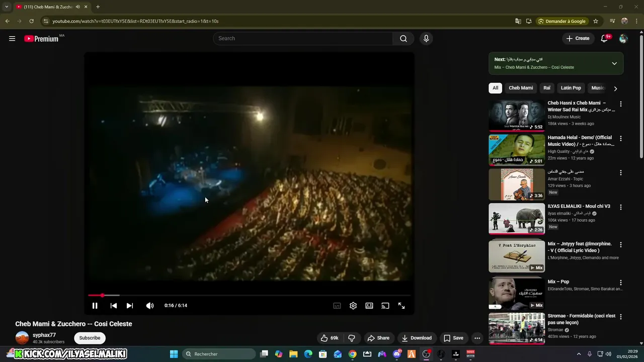Save video to playlist
The image size is (644, 362).
tap(453, 338)
